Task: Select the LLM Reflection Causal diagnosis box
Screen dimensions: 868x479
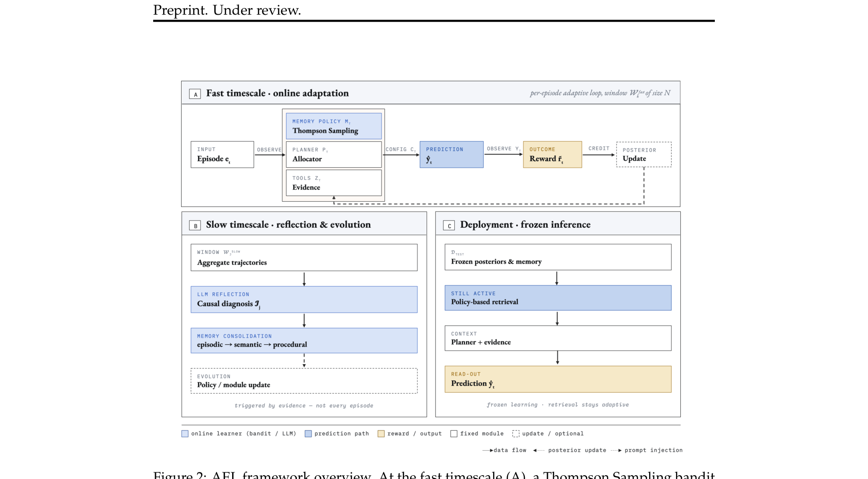Action: pos(304,299)
